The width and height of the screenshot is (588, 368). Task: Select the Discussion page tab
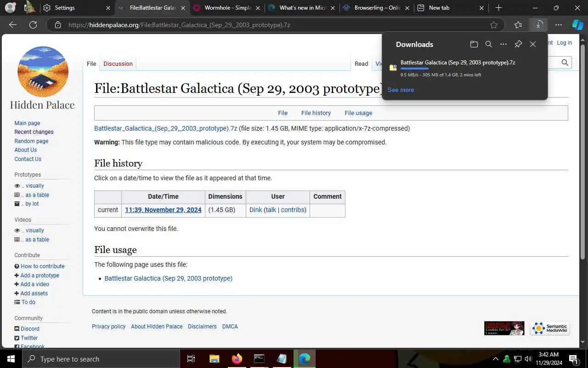pos(118,64)
